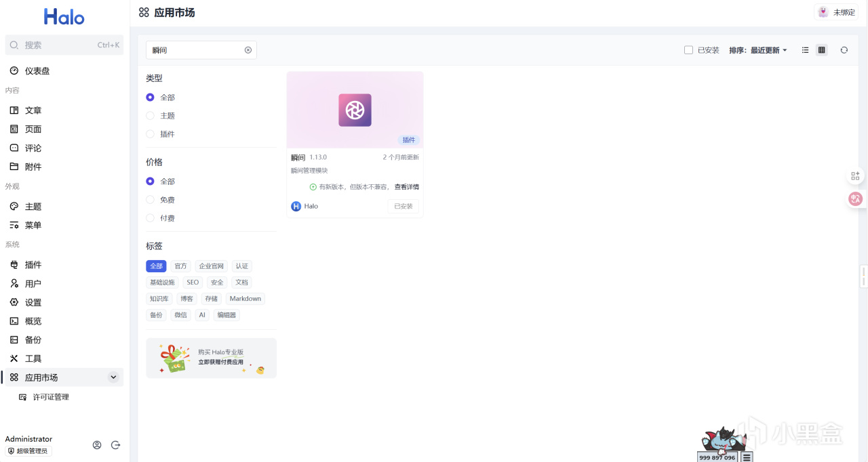
Task: Filter by the 基础设施 tag
Action: click(x=163, y=282)
